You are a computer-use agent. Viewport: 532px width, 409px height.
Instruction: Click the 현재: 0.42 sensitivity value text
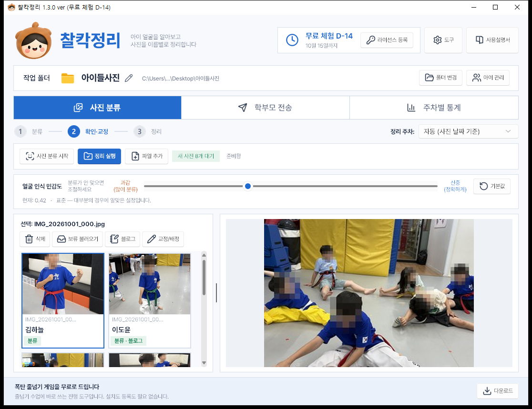pos(34,200)
